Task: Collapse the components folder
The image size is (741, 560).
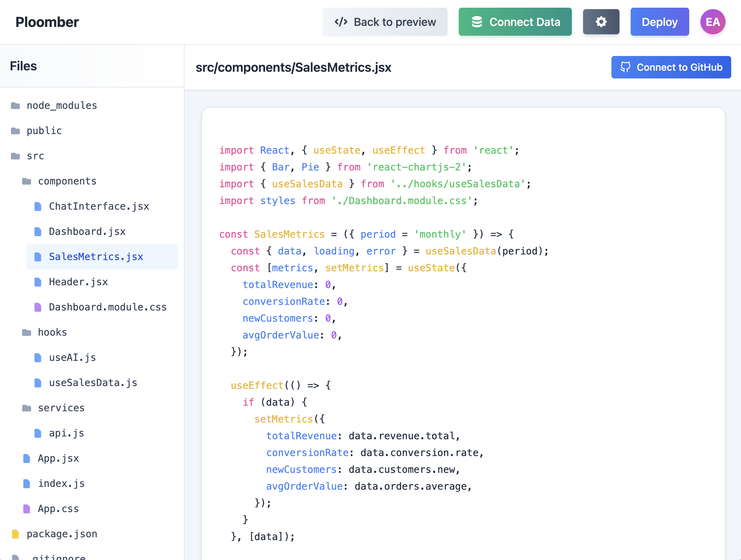Action: [x=67, y=181]
